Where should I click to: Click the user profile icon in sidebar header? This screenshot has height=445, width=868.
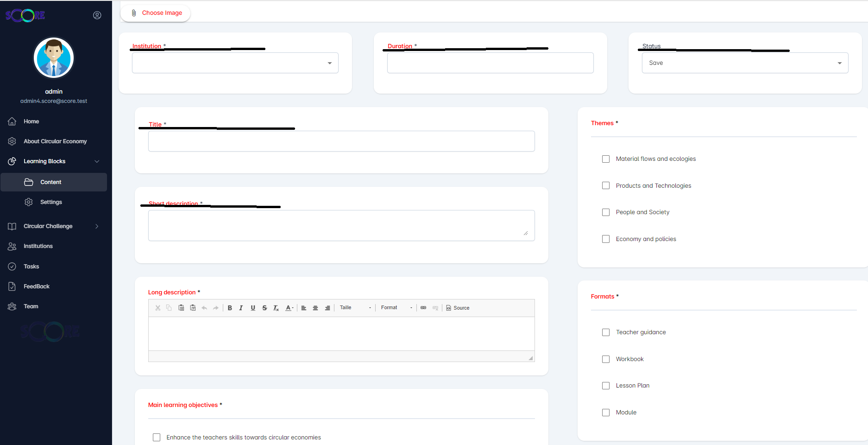click(x=97, y=15)
